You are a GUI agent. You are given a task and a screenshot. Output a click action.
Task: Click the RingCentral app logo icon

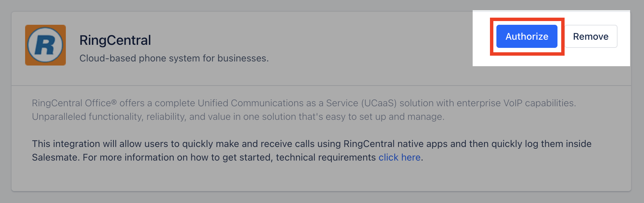coord(45,45)
